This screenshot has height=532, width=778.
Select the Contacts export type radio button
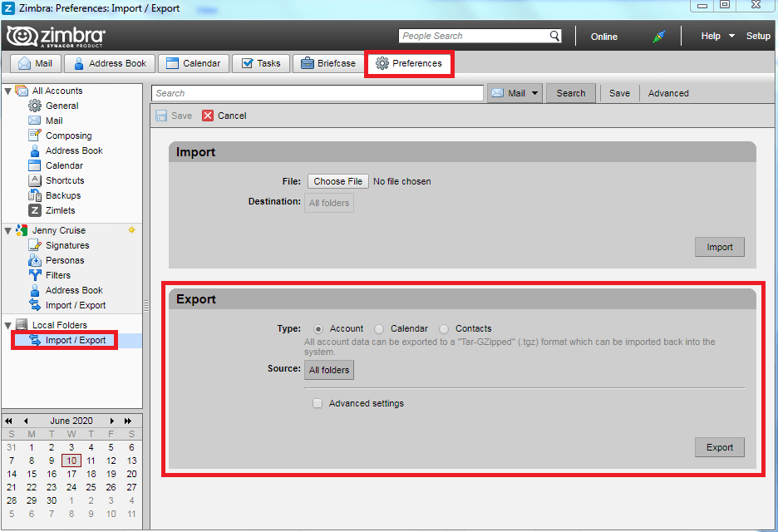point(444,328)
